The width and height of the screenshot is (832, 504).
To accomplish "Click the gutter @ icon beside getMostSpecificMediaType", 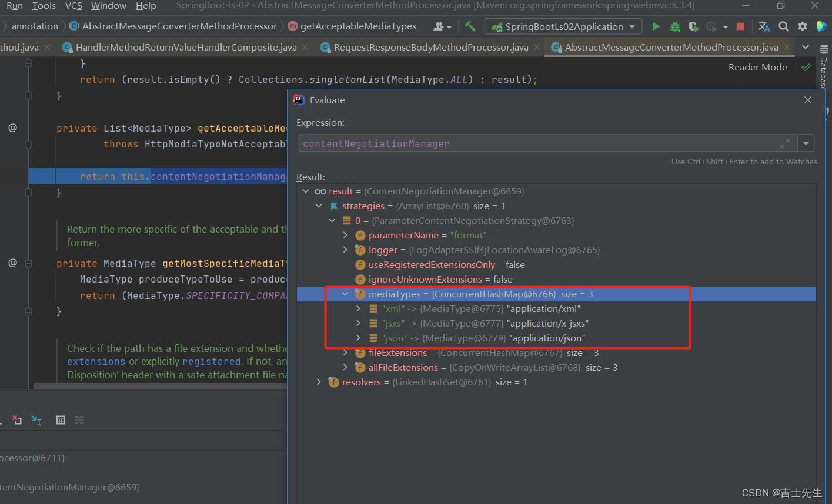I will pos(12,263).
